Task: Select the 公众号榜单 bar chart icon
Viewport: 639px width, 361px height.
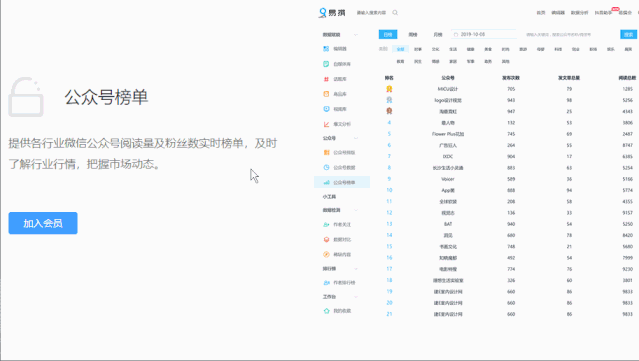Action: 326,183
